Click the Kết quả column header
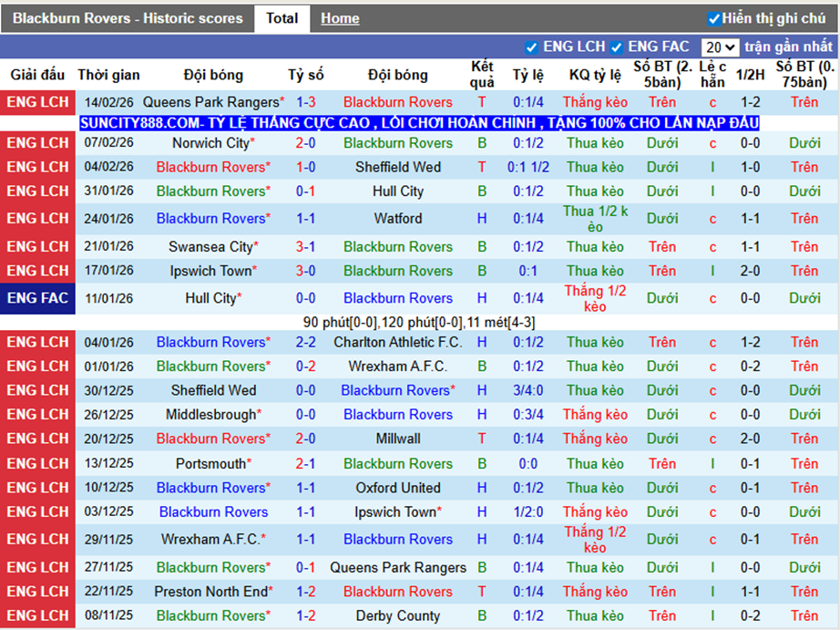The height and width of the screenshot is (630, 840). [x=482, y=75]
